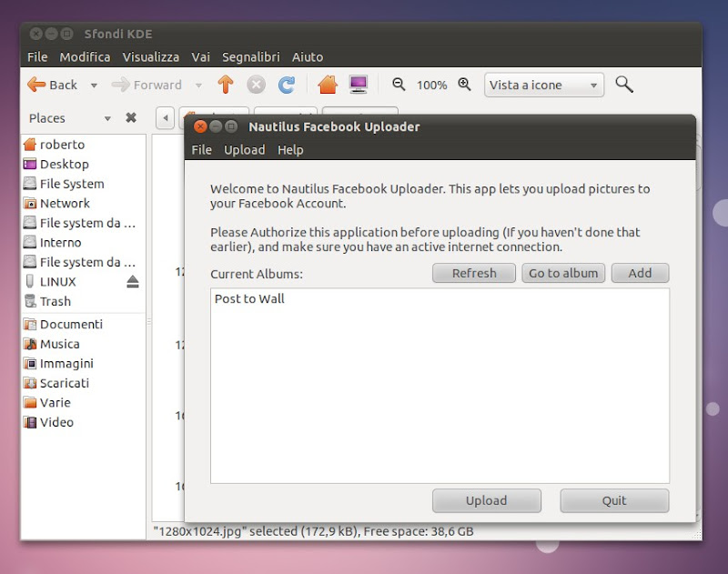
Task: Open the Computer icon in toolbar
Action: click(359, 85)
